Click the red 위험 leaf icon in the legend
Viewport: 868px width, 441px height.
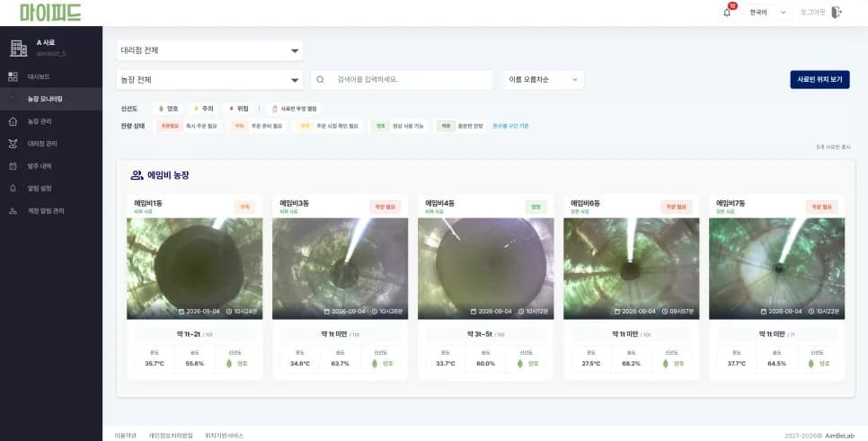pos(231,109)
